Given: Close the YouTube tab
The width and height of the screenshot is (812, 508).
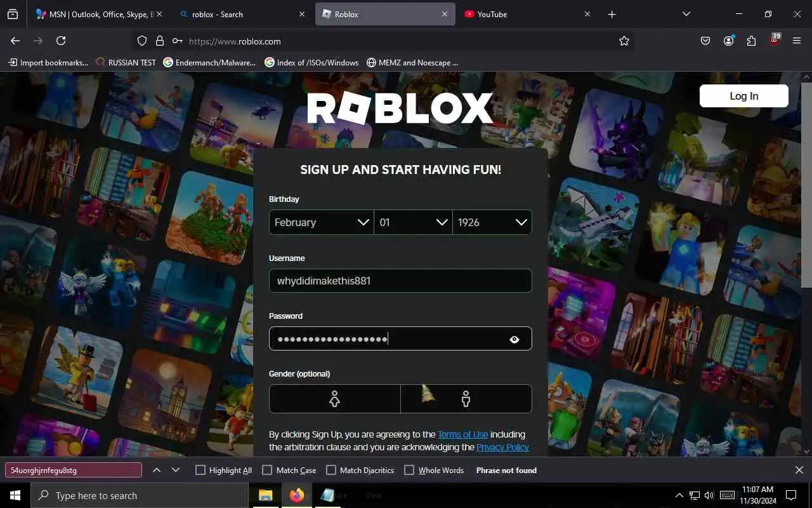Looking at the screenshot, I should click(x=587, y=14).
